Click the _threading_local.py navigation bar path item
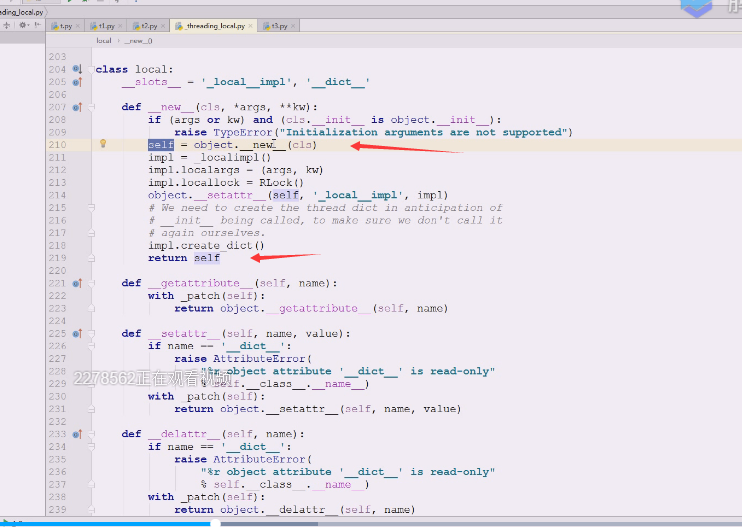742x527 pixels. 22,12
